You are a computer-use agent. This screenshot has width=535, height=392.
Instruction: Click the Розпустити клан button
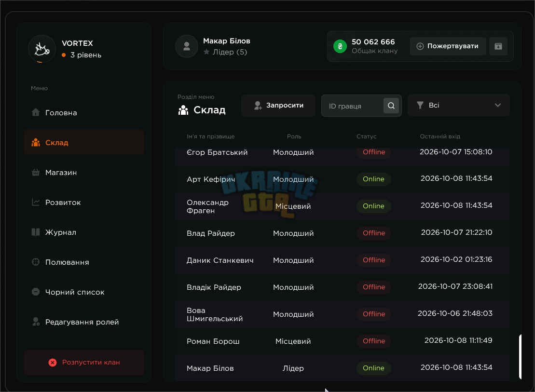pyautogui.click(x=84, y=362)
